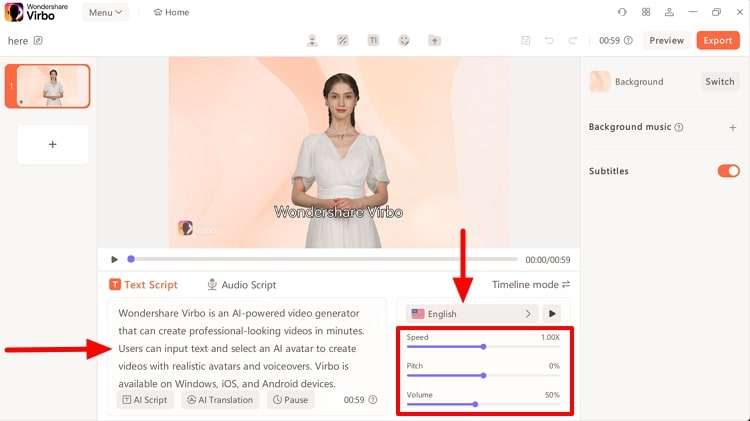750x421 pixels.
Task: Adjust the Pitch slider handle
Action: pos(484,376)
